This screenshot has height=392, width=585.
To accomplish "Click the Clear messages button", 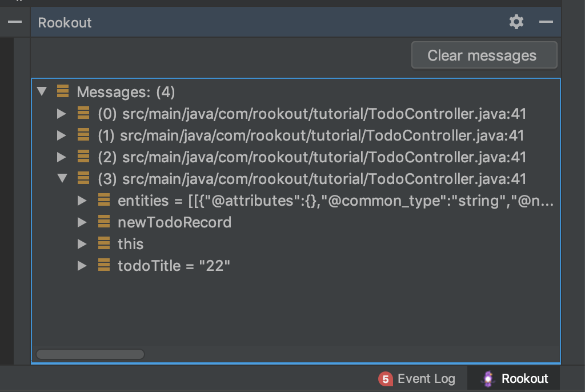I will pos(484,55).
